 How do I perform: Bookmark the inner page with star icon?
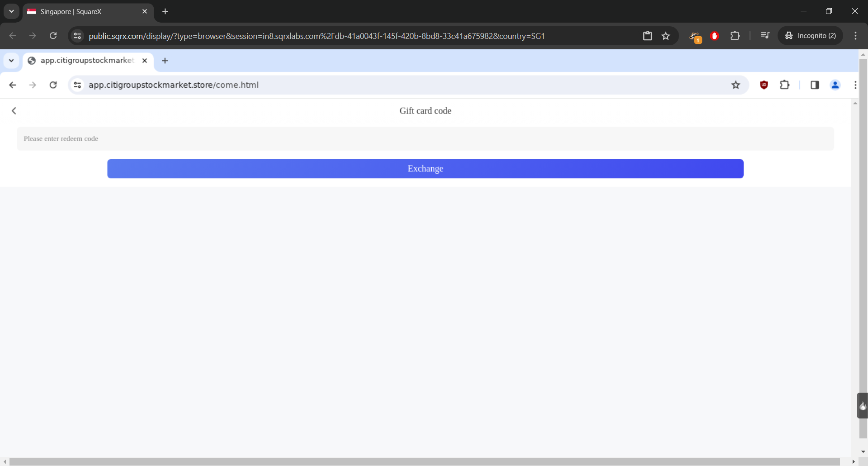pyautogui.click(x=736, y=85)
